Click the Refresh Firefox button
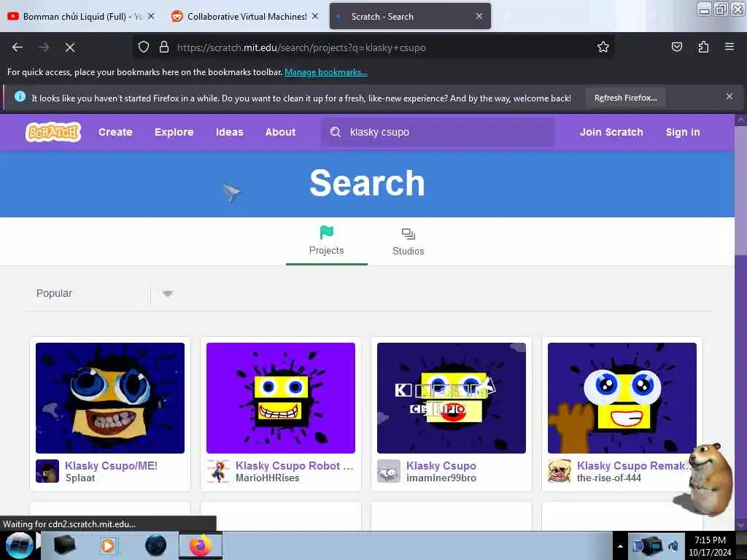Image resolution: width=747 pixels, height=560 pixels. (x=625, y=98)
